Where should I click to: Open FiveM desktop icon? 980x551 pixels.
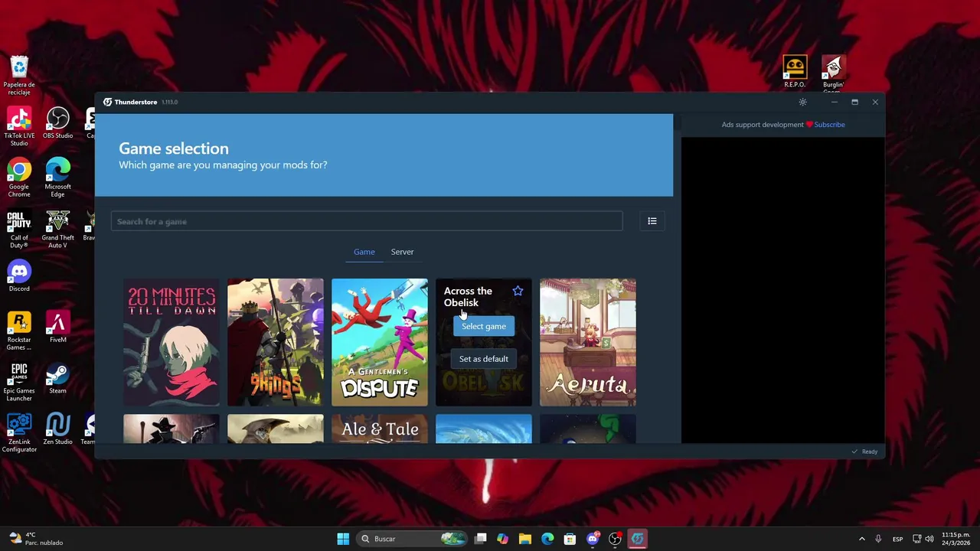(57, 327)
